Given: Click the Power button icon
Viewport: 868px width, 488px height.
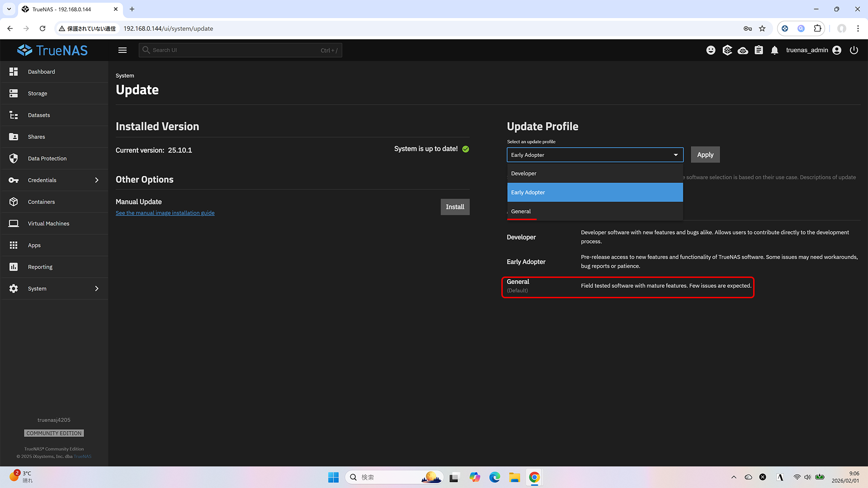Looking at the screenshot, I should pyautogui.click(x=854, y=50).
